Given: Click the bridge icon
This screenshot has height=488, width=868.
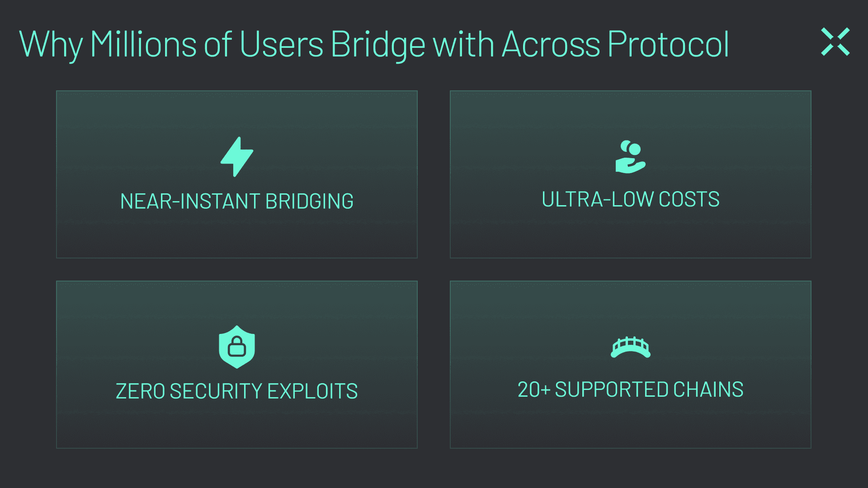Looking at the screenshot, I should click(x=630, y=347).
